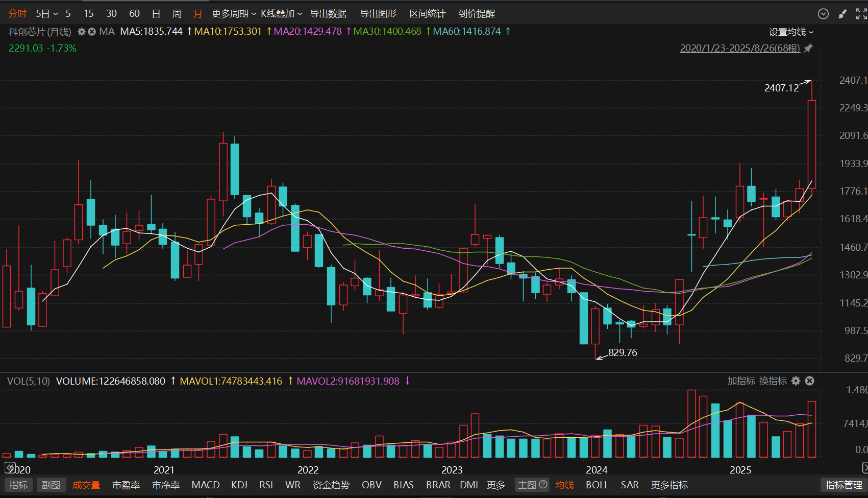Select 均线 moving average overlay
The width and height of the screenshot is (868, 498).
pos(564,485)
